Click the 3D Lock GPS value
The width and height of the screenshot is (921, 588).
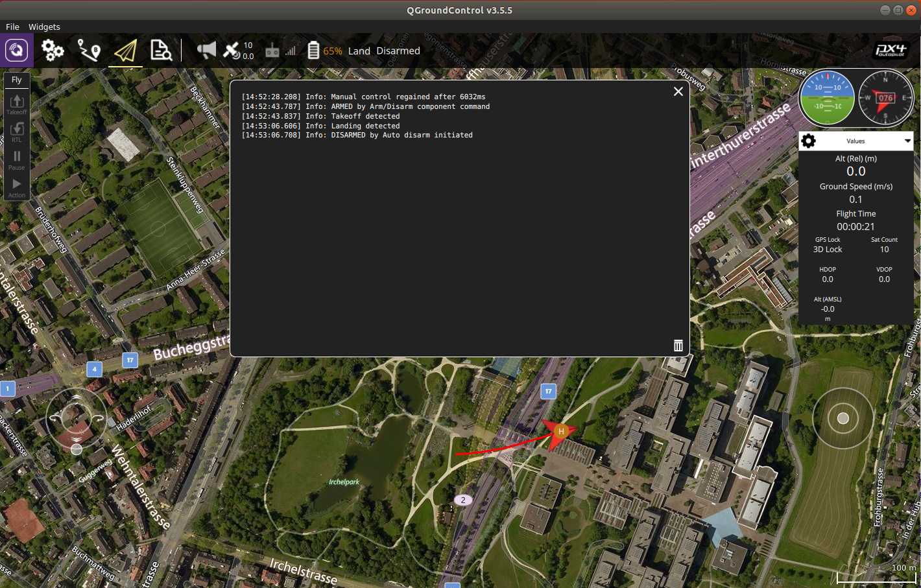(x=828, y=250)
